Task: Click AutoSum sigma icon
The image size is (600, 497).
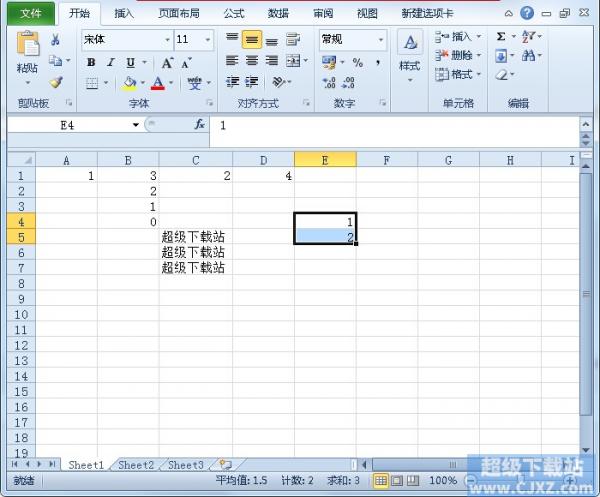Action: [501, 37]
